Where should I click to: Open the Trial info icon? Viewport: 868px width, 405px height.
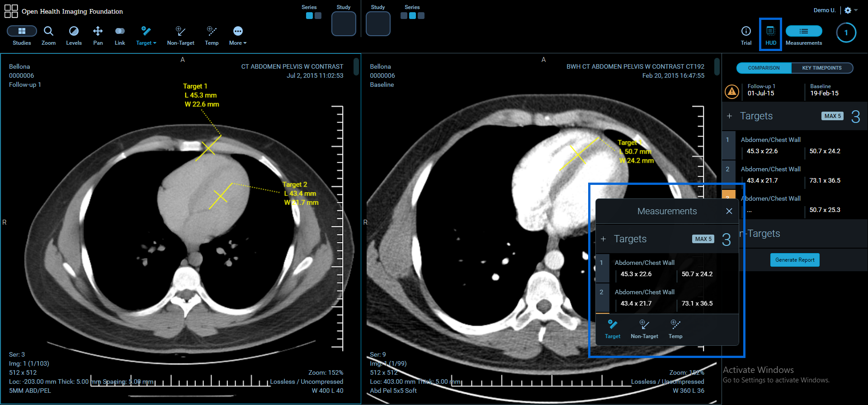pos(746,35)
